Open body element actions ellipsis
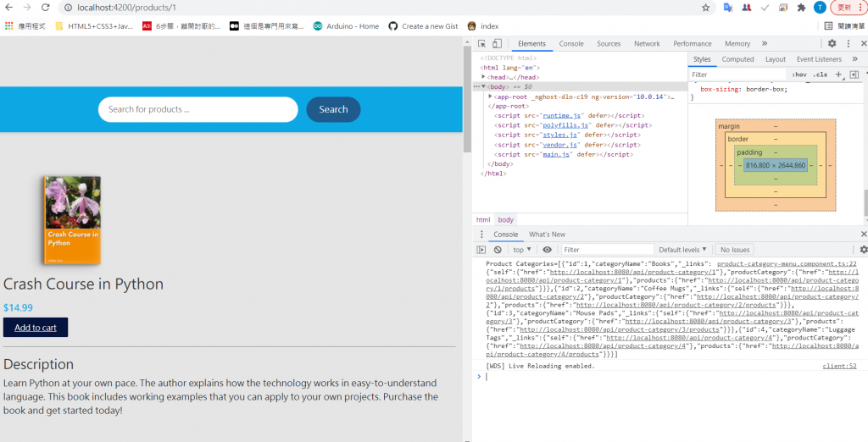This screenshot has height=442, width=868. click(x=476, y=87)
